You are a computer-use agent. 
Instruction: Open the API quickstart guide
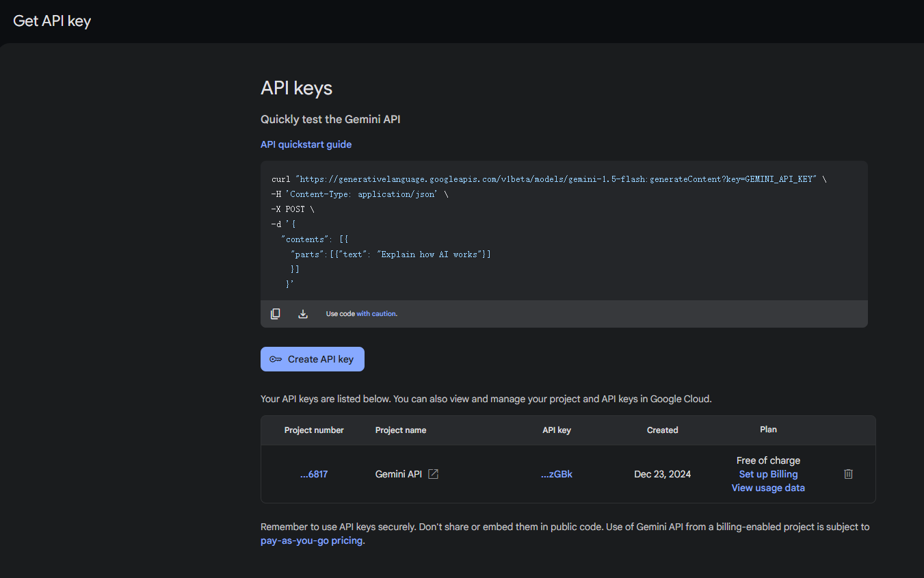[x=306, y=144]
